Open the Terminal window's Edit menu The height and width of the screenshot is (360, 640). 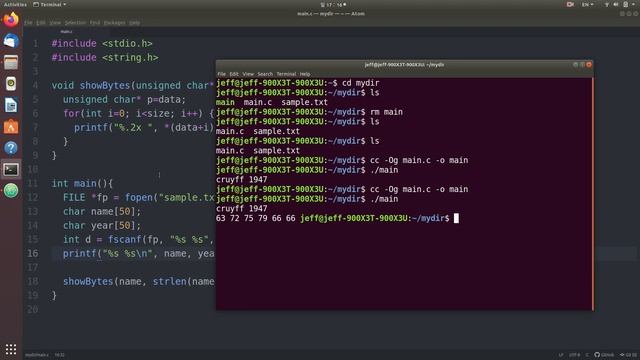234,74
